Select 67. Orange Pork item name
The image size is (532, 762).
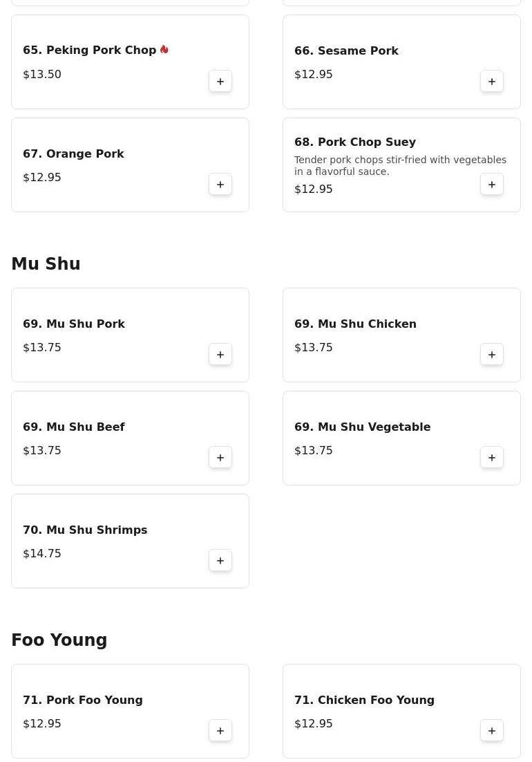[x=73, y=154]
